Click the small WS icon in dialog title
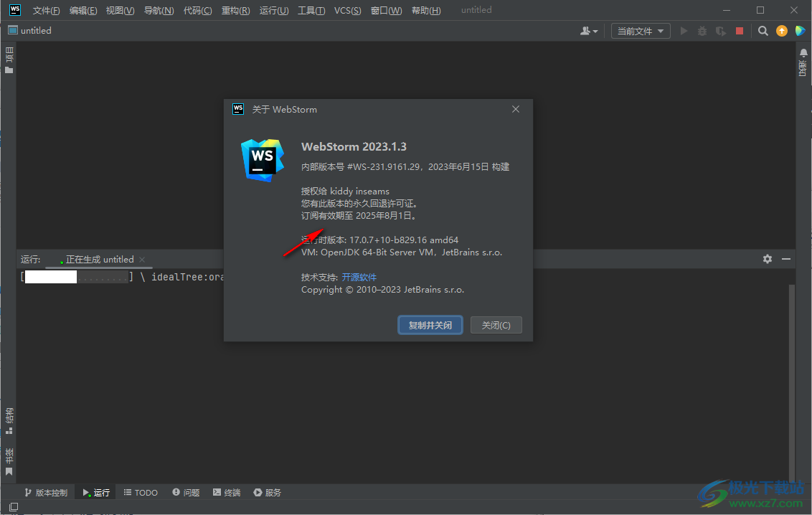 (x=237, y=109)
